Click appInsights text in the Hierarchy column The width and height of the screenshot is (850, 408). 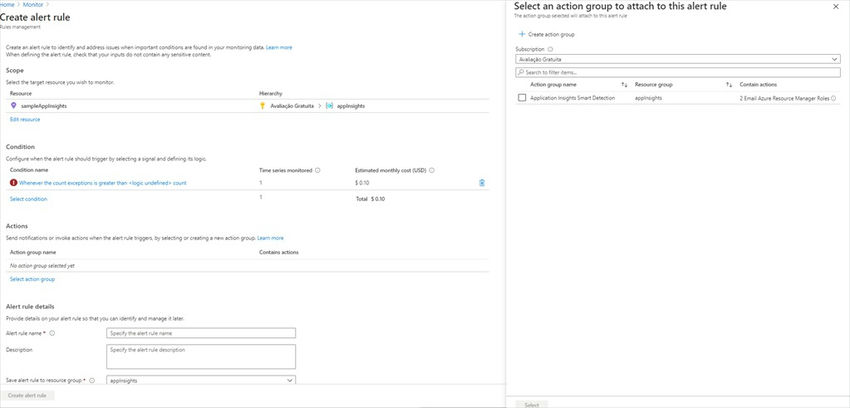pyautogui.click(x=350, y=106)
